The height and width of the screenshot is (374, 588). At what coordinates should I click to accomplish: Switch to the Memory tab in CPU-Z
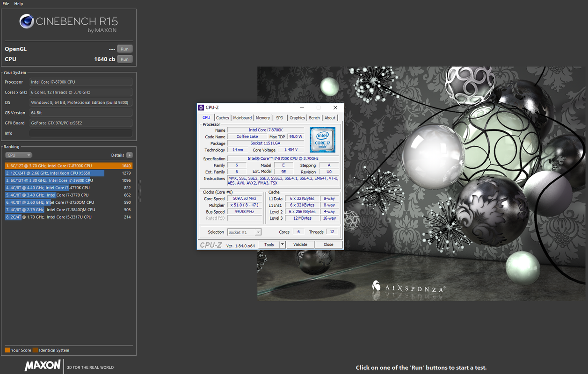click(263, 118)
